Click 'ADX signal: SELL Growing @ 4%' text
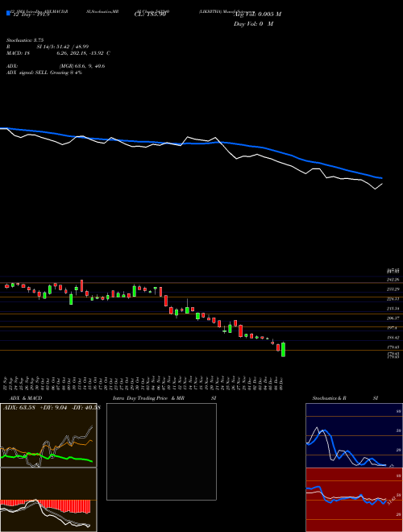Image resolution: width=403 pixels, height=532 pixels. (44, 73)
